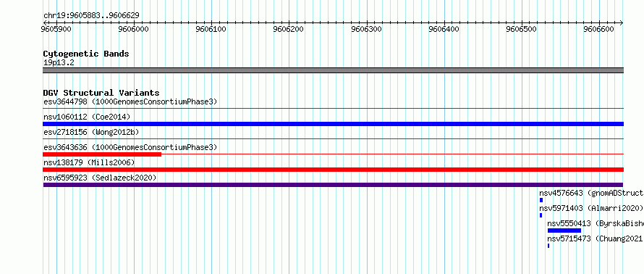Open esv2718156 (Wong2012b) variant label
This screenshot has width=644, height=274.
point(91,132)
